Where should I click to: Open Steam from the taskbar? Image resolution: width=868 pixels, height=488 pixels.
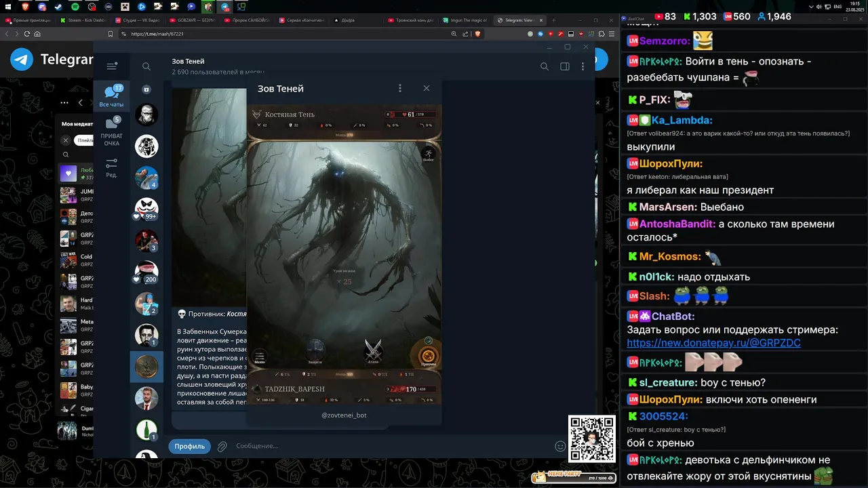tap(58, 7)
